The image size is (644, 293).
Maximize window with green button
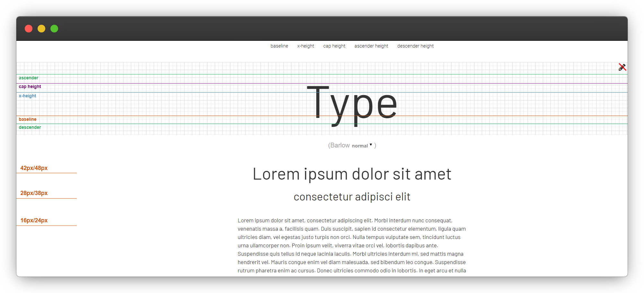[x=54, y=29]
